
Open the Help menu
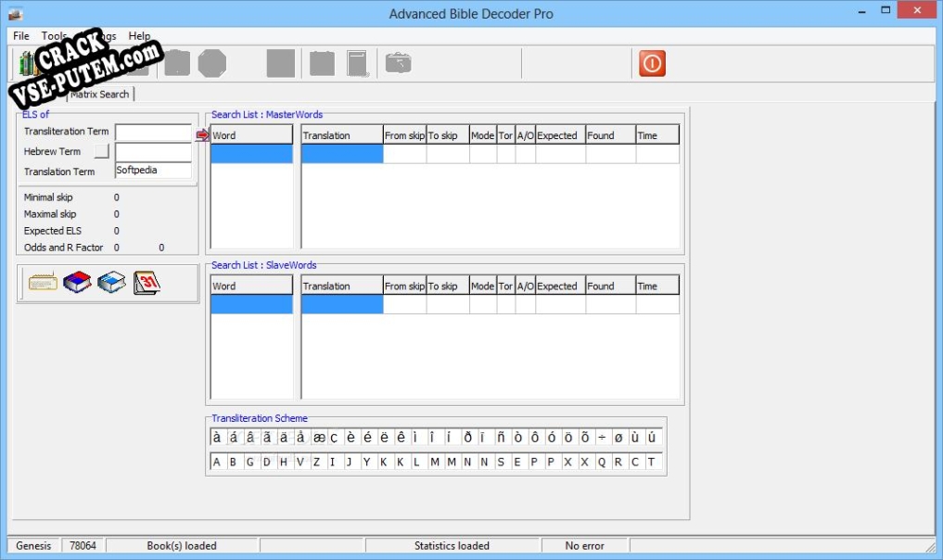[x=139, y=35]
